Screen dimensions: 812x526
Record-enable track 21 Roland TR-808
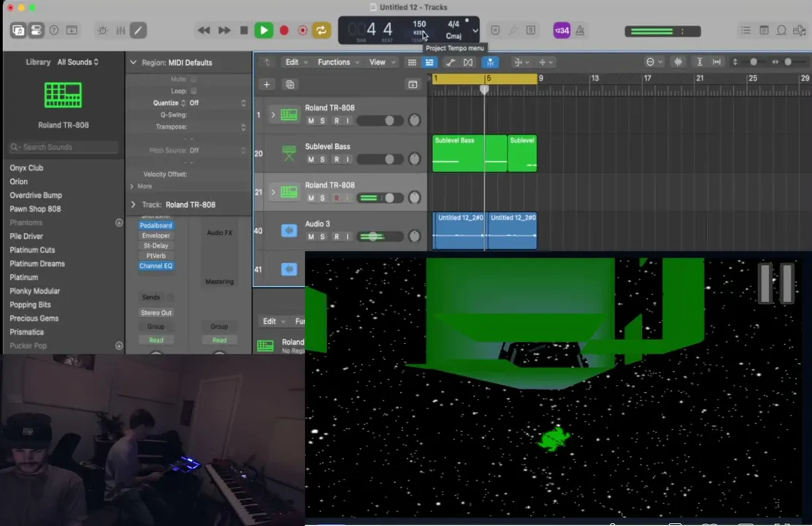coord(337,198)
